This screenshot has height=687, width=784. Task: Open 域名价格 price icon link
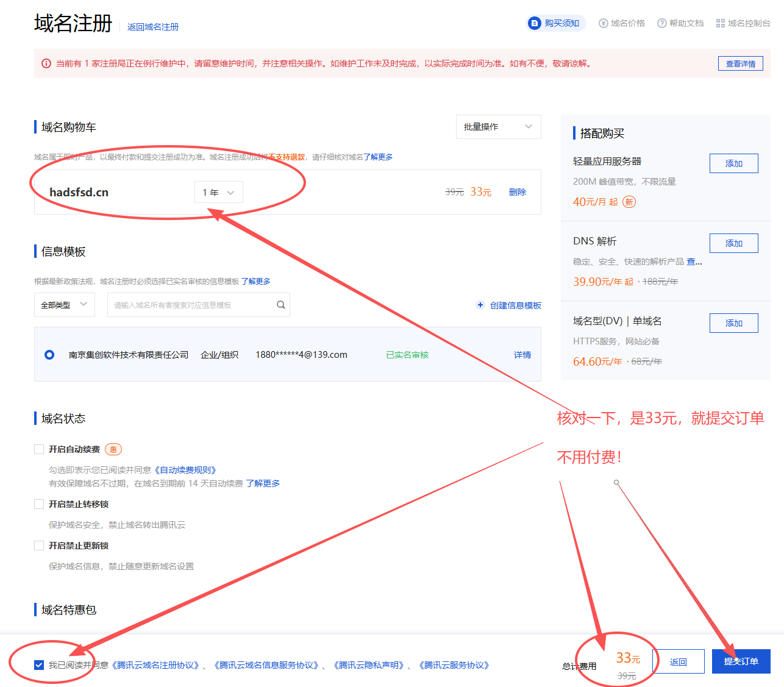click(x=604, y=23)
